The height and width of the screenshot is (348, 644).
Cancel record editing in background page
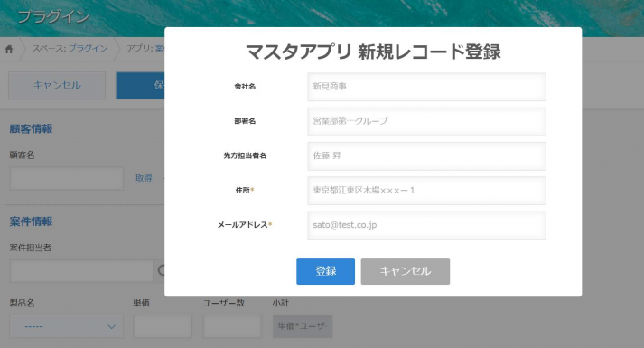[x=57, y=86]
